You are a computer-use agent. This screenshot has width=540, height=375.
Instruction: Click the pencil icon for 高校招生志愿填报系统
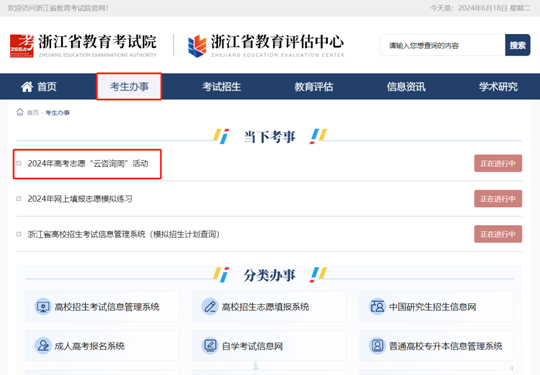coord(210,306)
